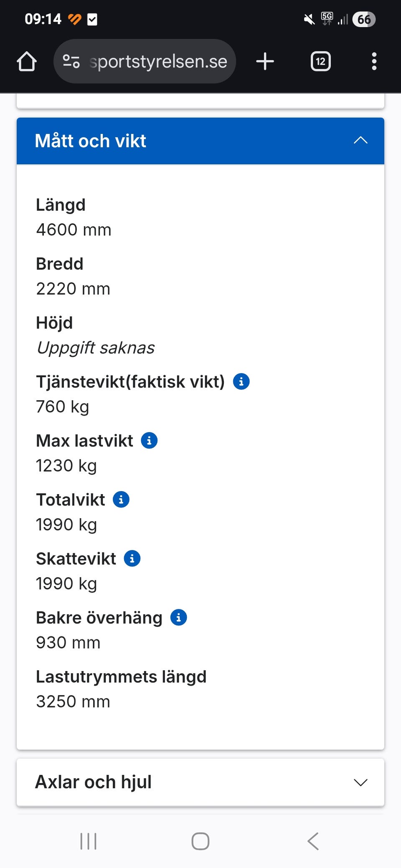This screenshot has height=868, width=401.
Task: Show info for Tjänstevikt(faktisk vikt)
Action: point(241,381)
